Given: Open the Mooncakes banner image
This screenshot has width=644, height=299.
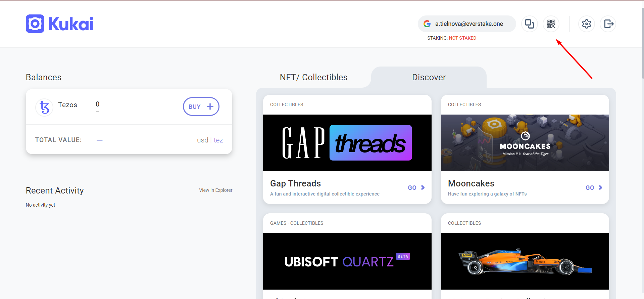Looking at the screenshot, I should coord(525,143).
